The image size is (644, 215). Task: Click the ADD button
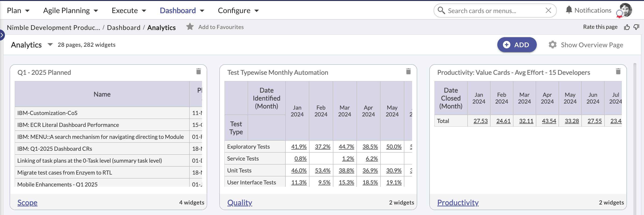(x=516, y=45)
